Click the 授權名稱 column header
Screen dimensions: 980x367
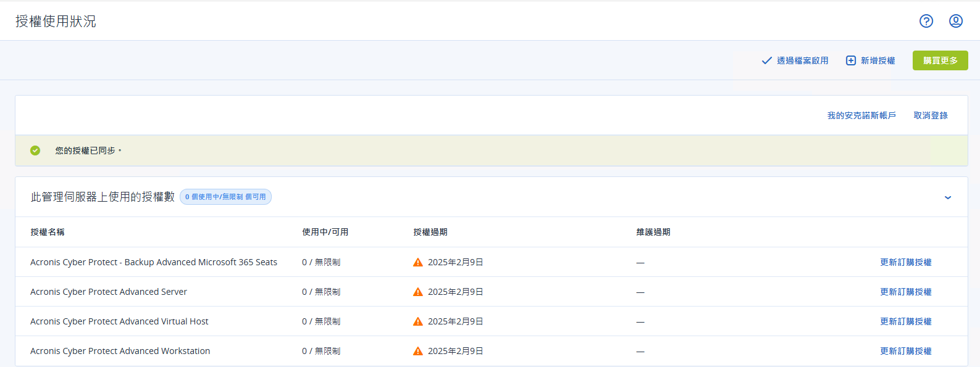pyautogui.click(x=48, y=232)
